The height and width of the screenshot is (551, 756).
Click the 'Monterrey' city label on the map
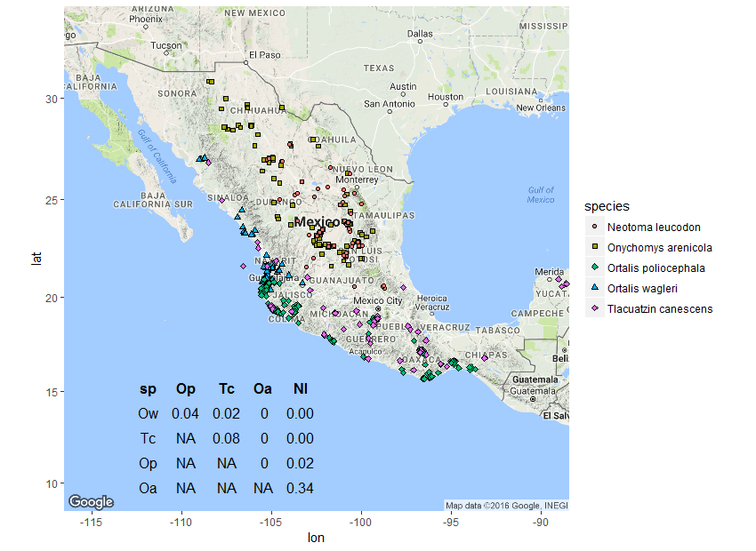[x=357, y=180]
